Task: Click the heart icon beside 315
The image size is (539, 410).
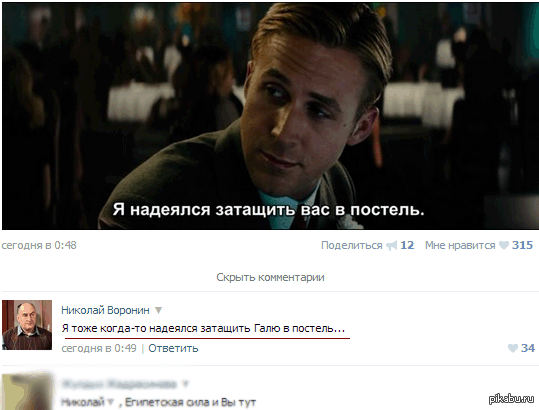Action: click(504, 245)
